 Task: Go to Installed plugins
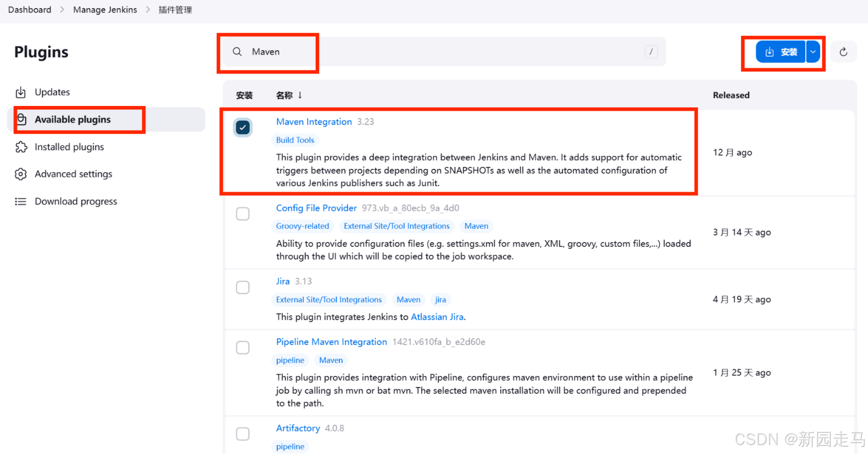106,147
